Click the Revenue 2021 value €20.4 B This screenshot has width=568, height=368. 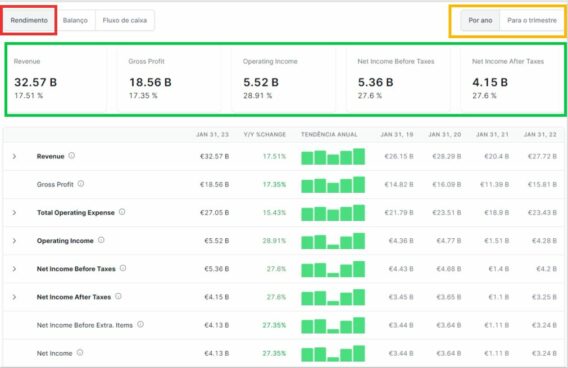tap(497, 156)
